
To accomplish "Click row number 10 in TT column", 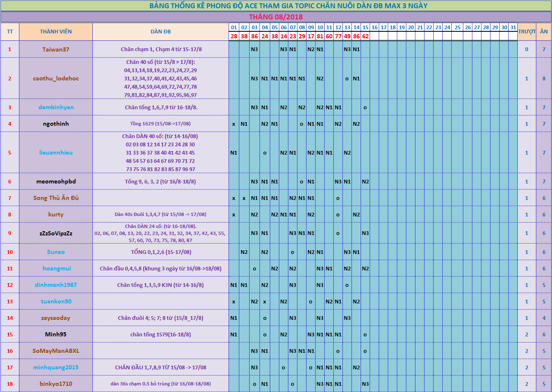I will coord(10,252).
